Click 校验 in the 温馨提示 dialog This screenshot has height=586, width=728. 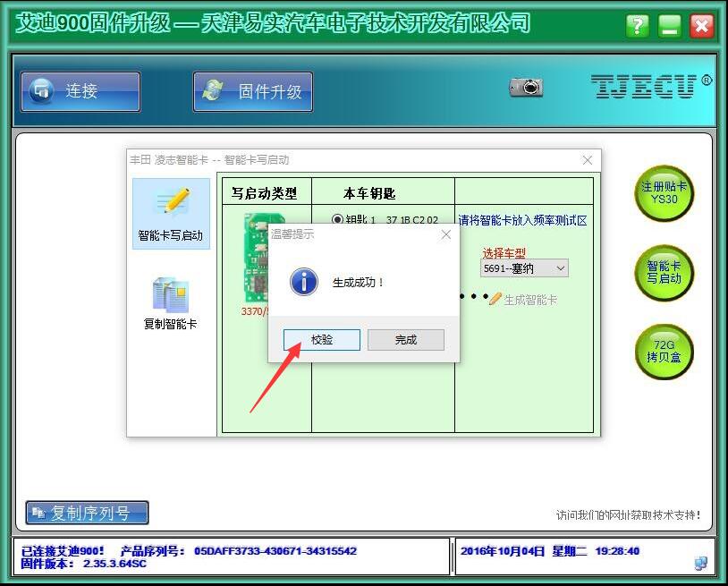(x=322, y=340)
